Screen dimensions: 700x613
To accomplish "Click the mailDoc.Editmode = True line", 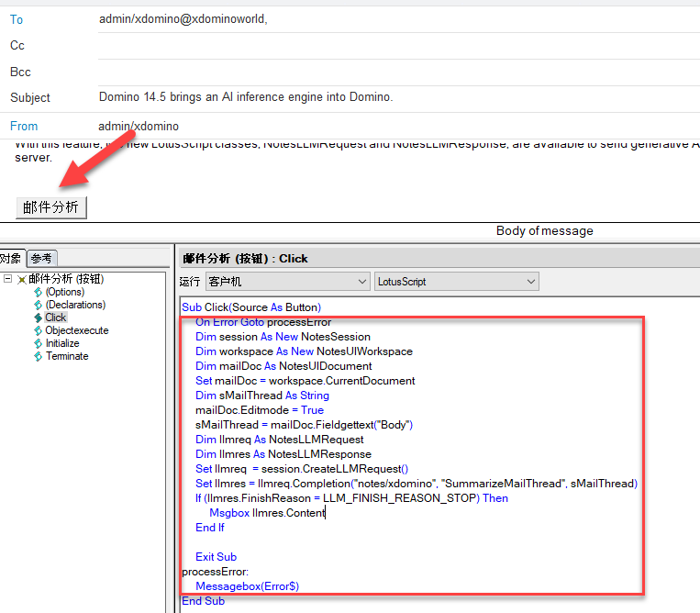I will pos(260,410).
